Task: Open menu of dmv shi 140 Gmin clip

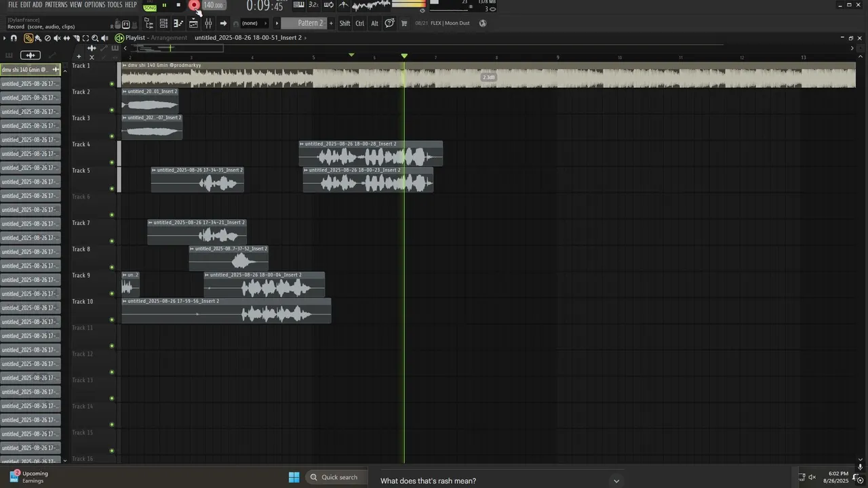Action: (125, 65)
